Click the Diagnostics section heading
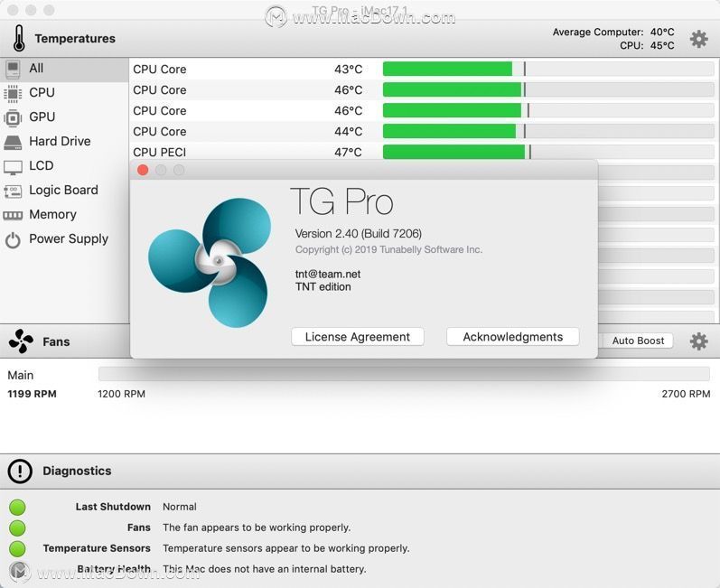This screenshot has width=720, height=588. pyautogui.click(x=77, y=471)
